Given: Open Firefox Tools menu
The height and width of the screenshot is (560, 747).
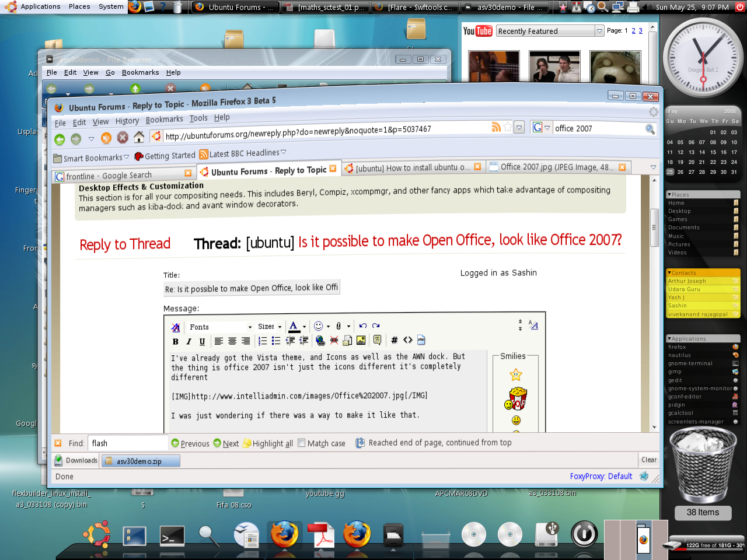Looking at the screenshot, I should [x=198, y=118].
